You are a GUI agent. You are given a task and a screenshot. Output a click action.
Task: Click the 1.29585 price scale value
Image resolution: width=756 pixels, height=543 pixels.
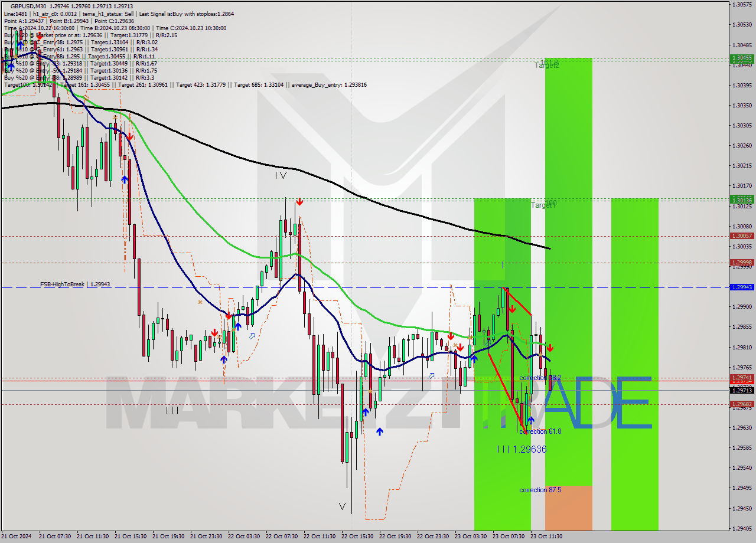(x=742, y=447)
